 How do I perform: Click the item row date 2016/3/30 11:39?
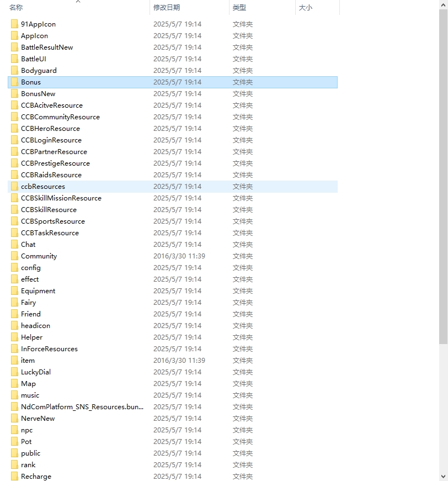pyautogui.click(x=179, y=361)
